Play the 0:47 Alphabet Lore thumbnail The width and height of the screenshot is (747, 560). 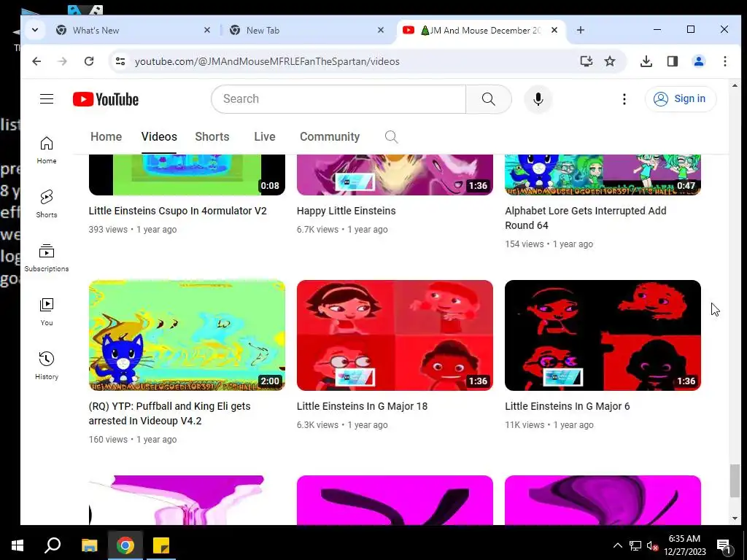(603, 175)
